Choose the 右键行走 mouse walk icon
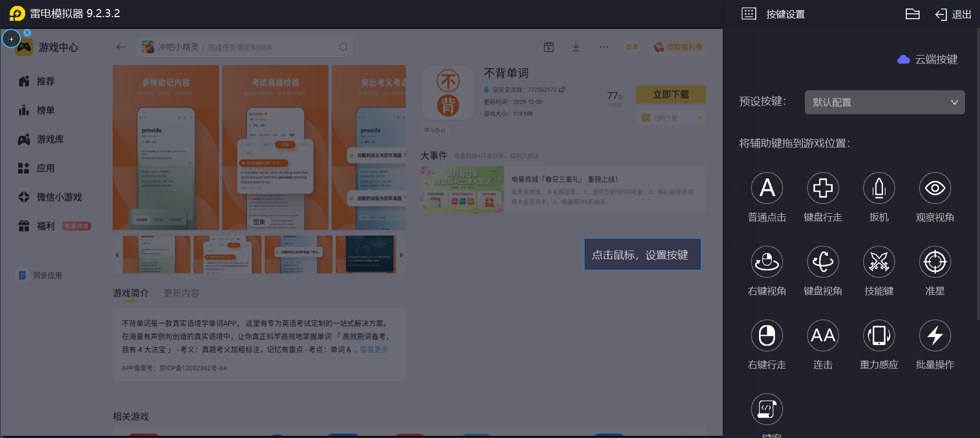Viewport: 980px width, 438px height. tap(767, 335)
